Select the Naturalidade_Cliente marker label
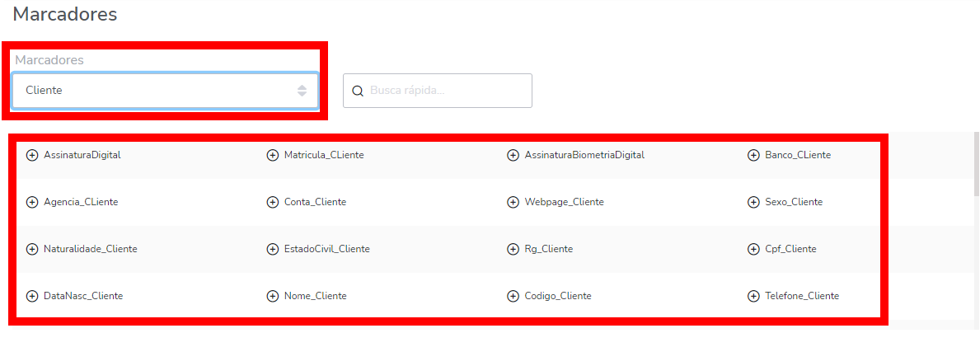Screen dimensions: 980x347 [x=91, y=249]
